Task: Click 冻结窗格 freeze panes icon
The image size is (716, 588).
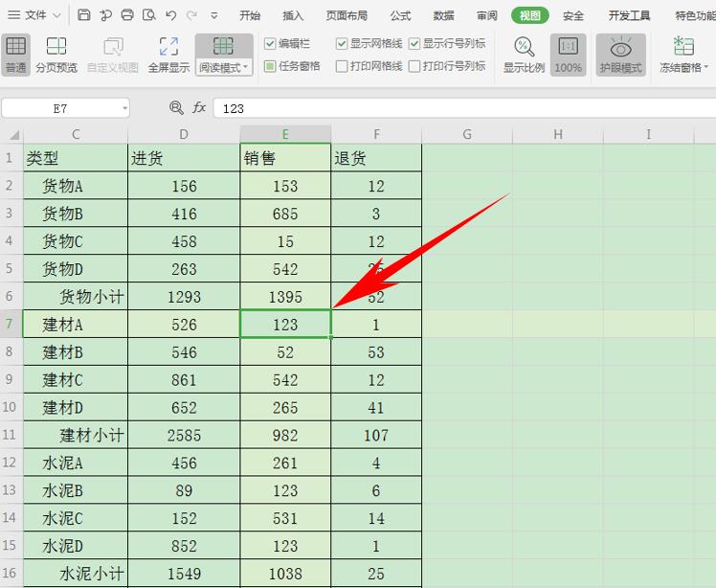Action: 683,47
